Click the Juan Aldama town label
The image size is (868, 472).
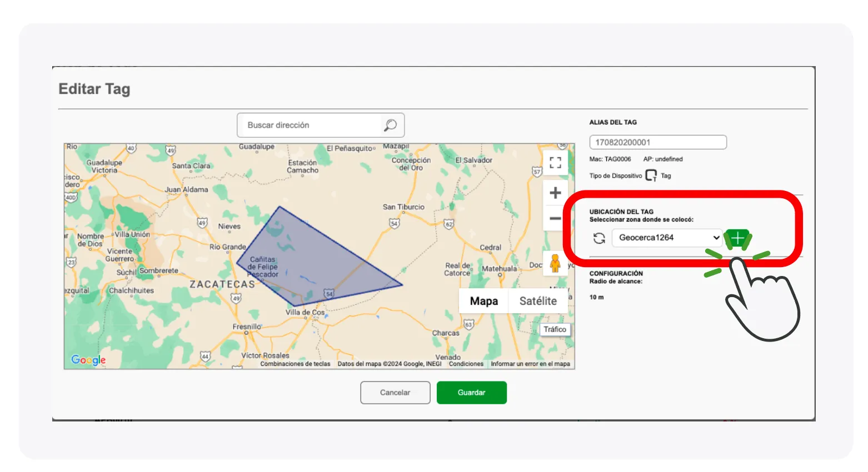[186, 189]
